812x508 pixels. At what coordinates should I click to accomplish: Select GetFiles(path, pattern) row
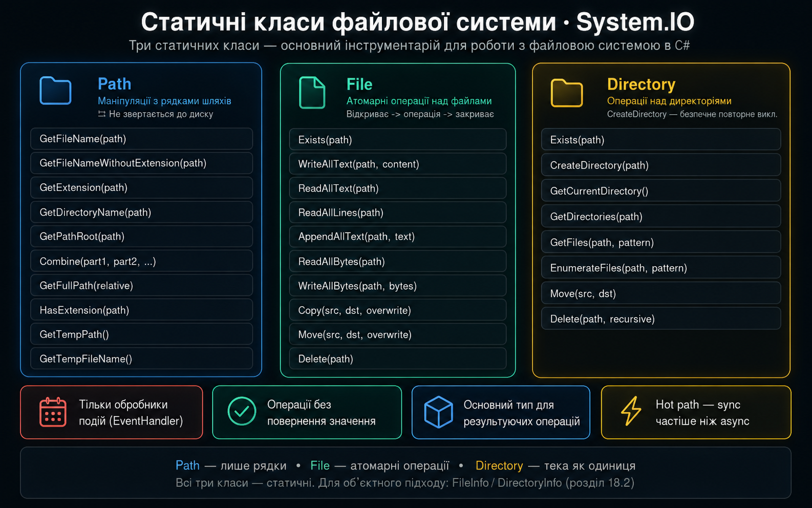click(661, 242)
